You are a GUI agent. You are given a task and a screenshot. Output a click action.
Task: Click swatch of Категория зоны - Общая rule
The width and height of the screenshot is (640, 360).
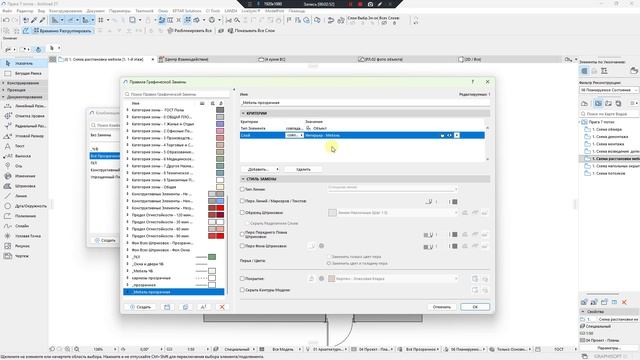[x=220, y=187]
